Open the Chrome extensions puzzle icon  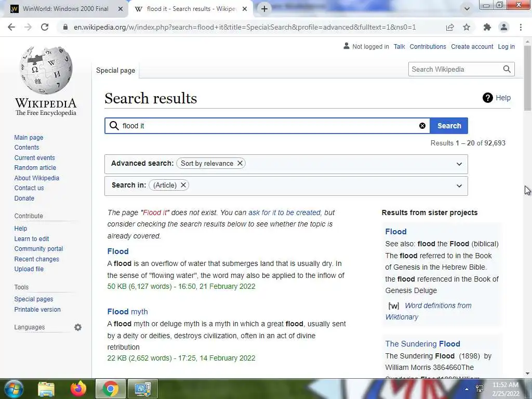tap(487, 27)
